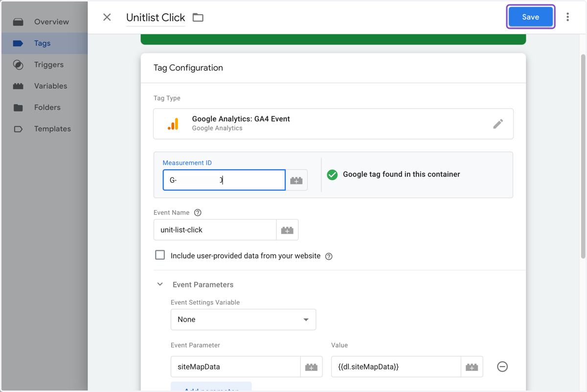
Task: Open Templates in the sidebar
Action: click(x=52, y=129)
